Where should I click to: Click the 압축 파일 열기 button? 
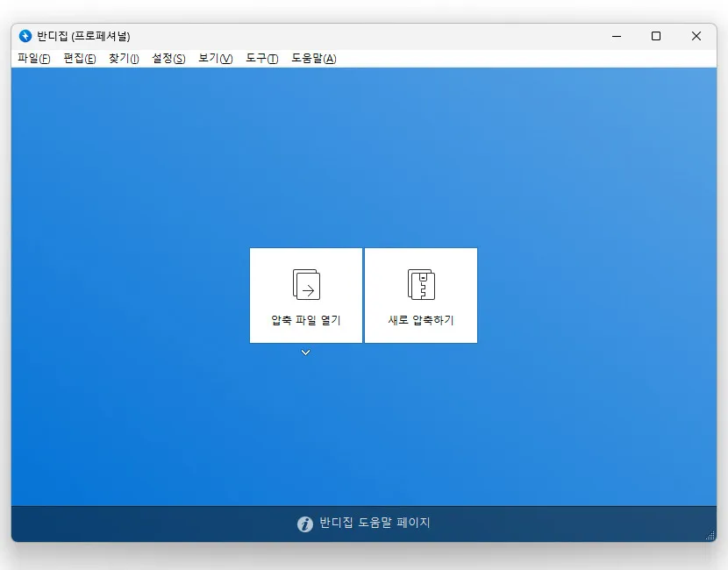pos(306,296)
